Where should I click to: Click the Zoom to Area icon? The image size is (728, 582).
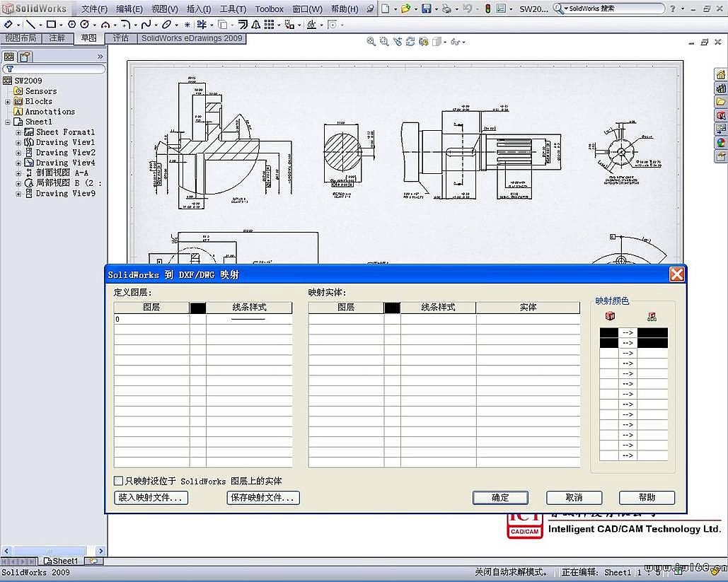(383, 42)
